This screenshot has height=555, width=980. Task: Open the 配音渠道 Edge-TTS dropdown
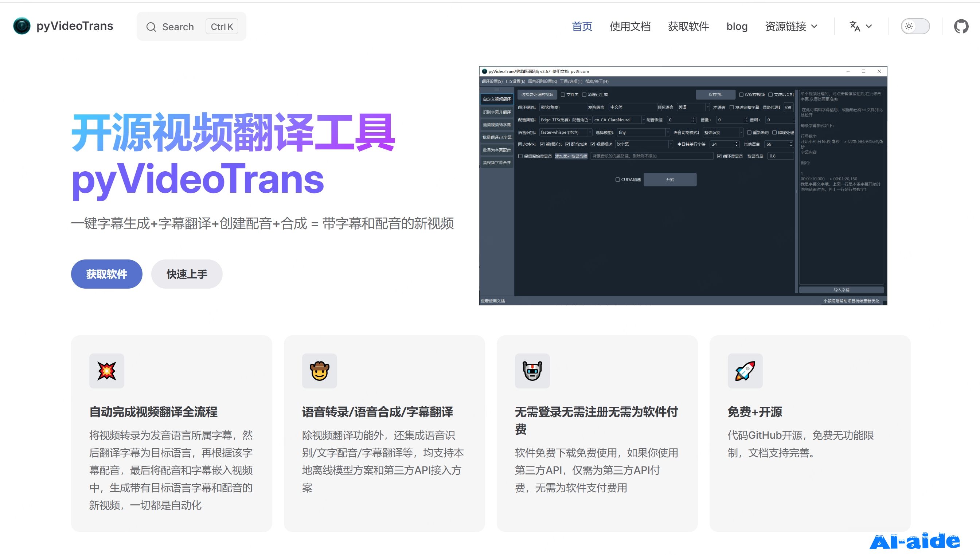click(565, 120)
